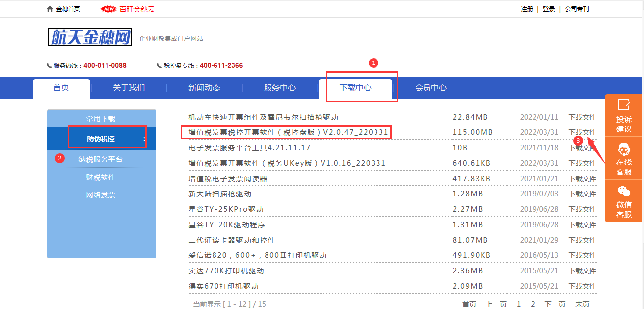Click 实达770K打印机驱动 title
644x309 pixels.
tap(226, 271)
